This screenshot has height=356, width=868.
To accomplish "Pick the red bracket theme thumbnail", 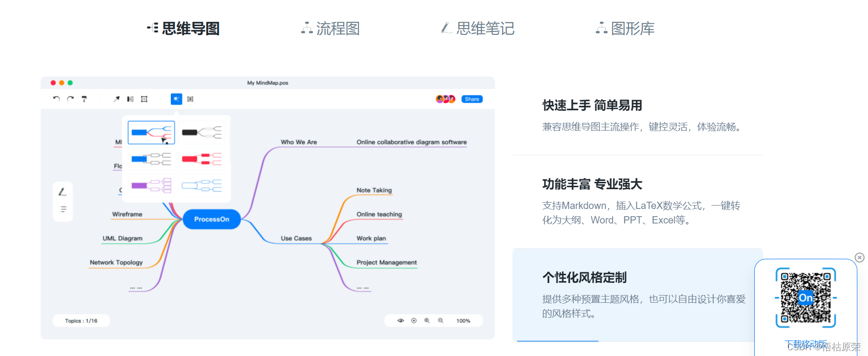I will click(202, 159).
